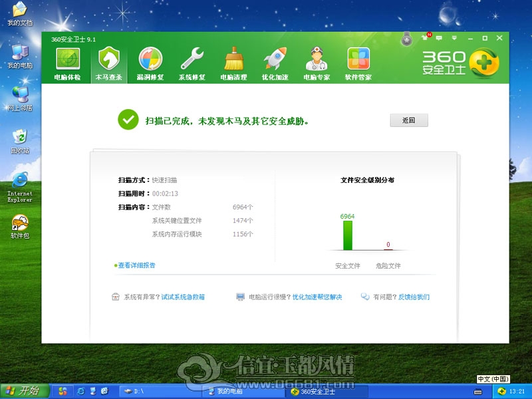Launch the 优化加速 rocket icon
Image resolution: width=532 pixels, height=399 pixels.
(x=275, y=63)
